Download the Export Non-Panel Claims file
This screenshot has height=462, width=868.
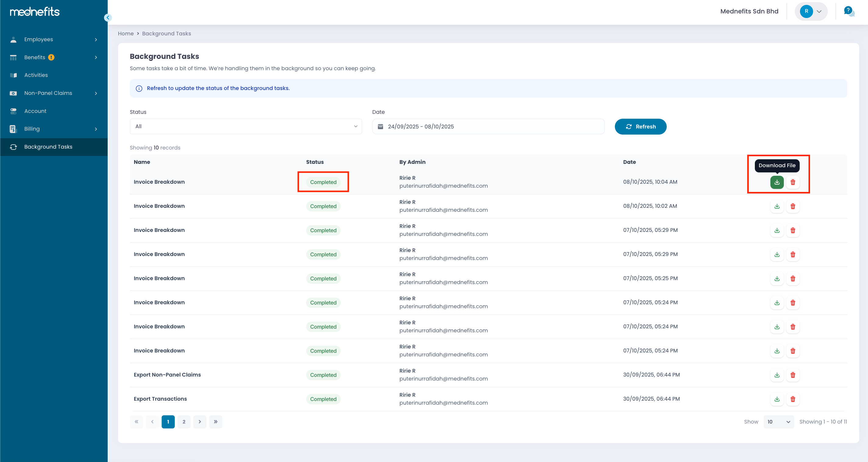[777, 375]
